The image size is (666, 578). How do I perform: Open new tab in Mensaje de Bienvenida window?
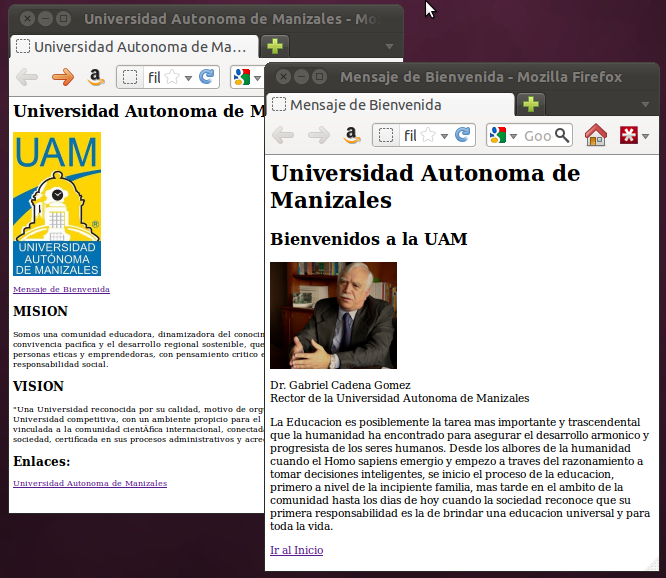pyautogui.click(x=531, y=104)
